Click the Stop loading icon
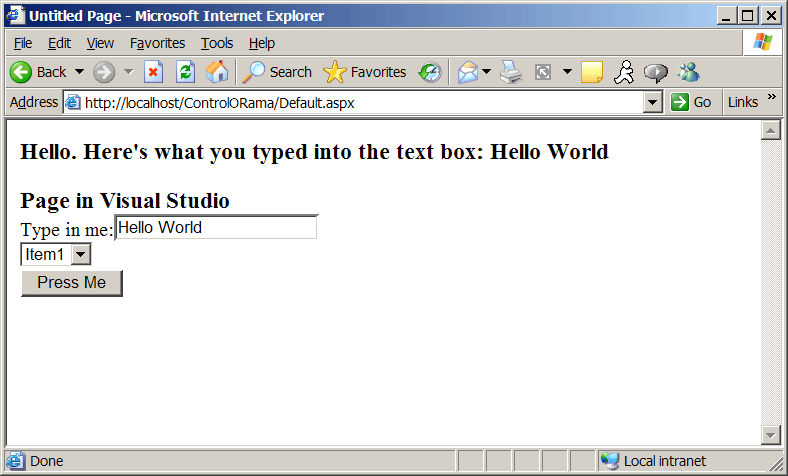This screenshot has width=788, height=476. click(x=153, y=72)
